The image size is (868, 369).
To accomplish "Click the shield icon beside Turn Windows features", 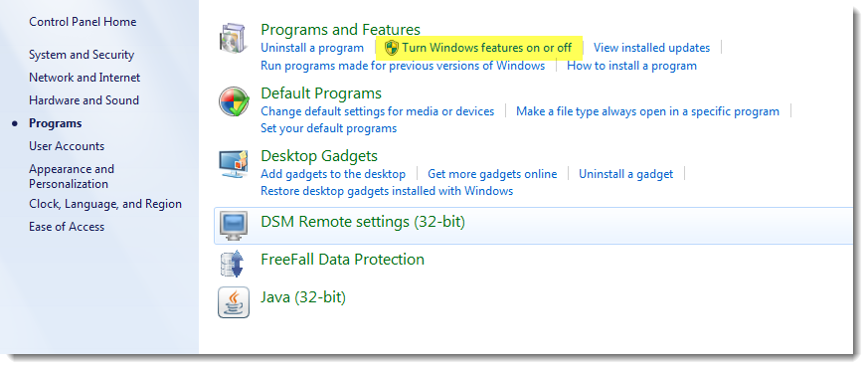I will [x=392, y=48].
